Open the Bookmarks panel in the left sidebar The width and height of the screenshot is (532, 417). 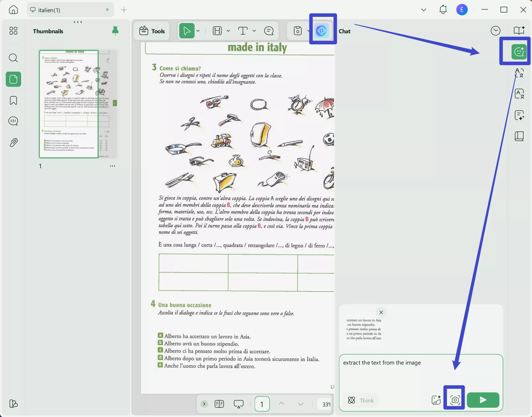point(13,100)
